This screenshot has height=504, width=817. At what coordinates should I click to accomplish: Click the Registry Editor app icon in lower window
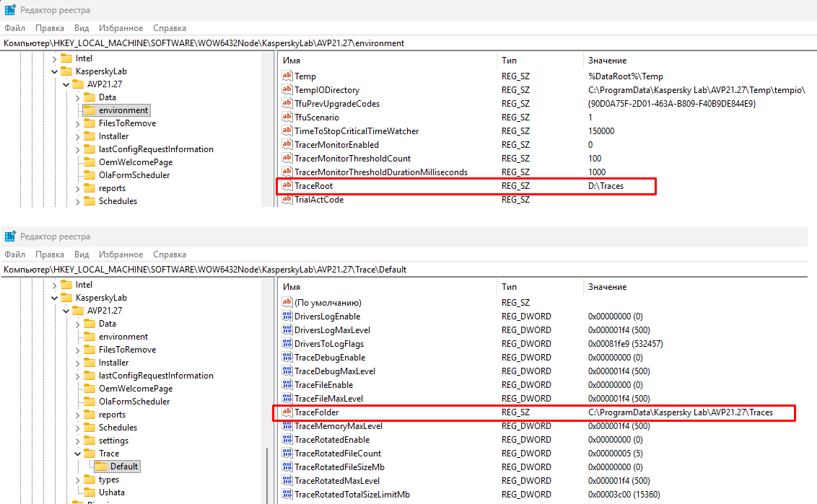[10, 236]
